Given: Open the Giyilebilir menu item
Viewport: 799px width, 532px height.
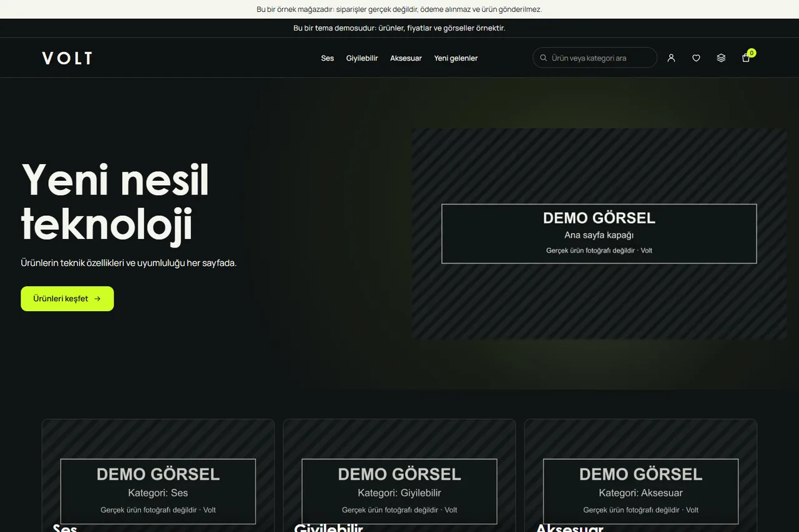Looking at the screenshot, I should tap(362, 58).
